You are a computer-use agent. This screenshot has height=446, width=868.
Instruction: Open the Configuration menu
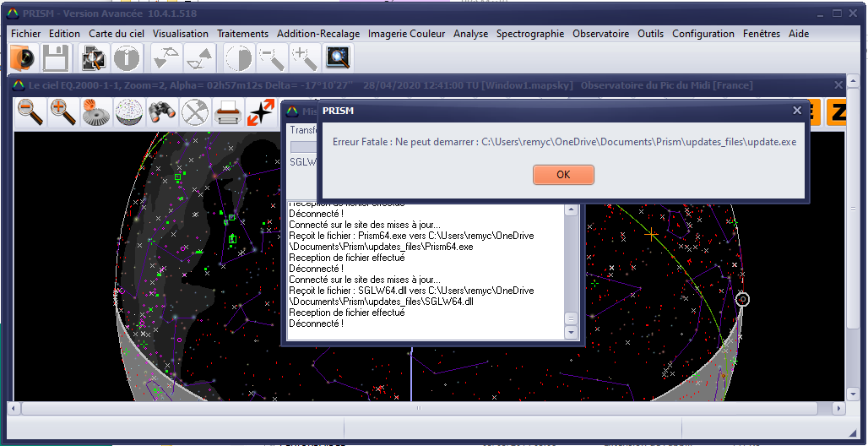coord(703,34)
